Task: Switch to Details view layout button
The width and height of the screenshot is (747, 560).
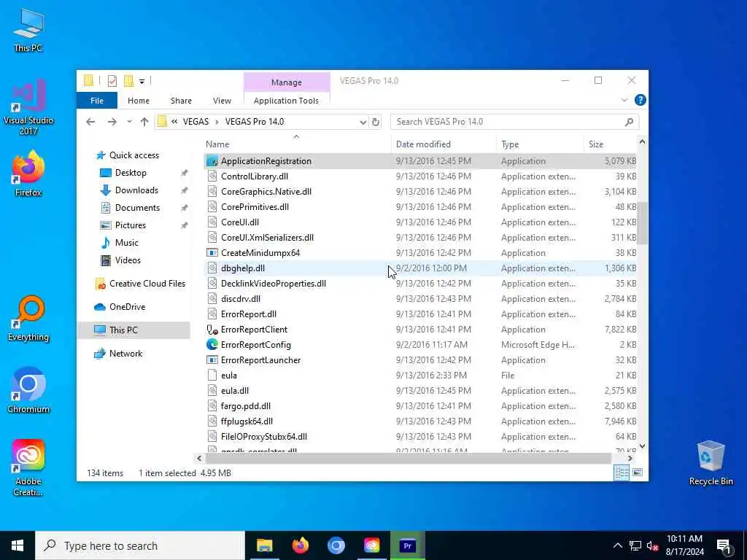Action: coord(622,472)
